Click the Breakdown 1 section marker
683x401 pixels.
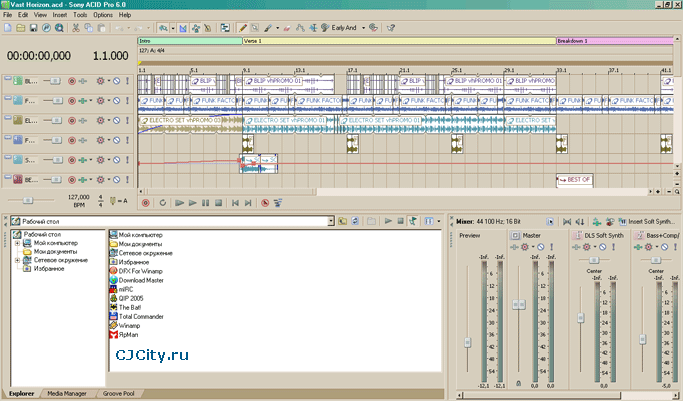coord(615,41)
